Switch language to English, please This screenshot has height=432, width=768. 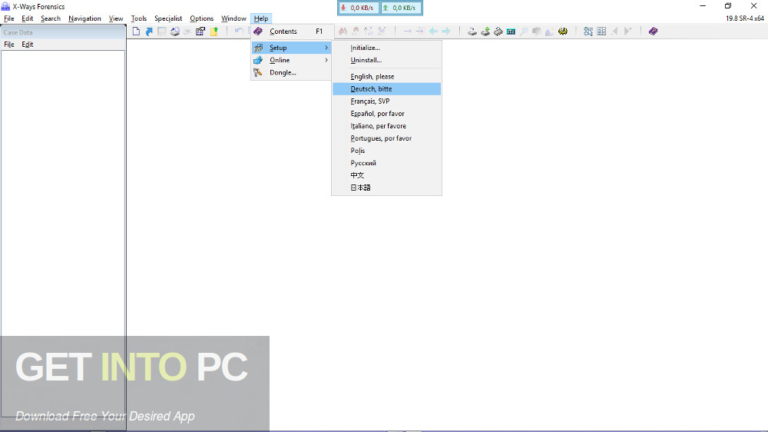(x=386, y=76)
